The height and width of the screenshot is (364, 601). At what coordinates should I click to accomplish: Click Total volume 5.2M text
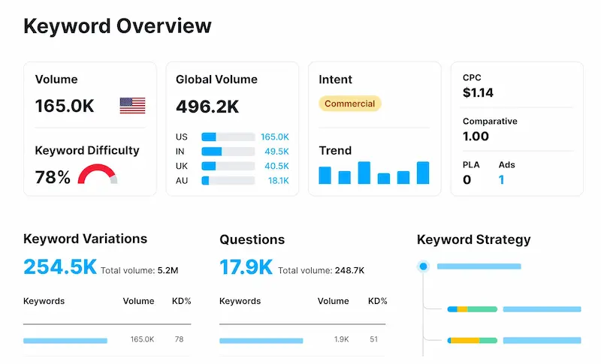(140, 270)
